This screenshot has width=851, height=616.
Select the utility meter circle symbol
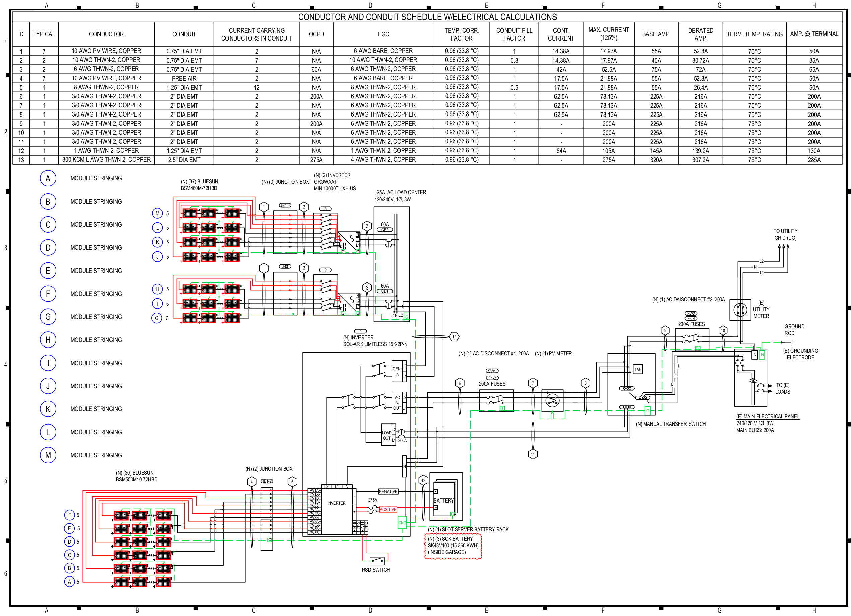click(740, 310)
